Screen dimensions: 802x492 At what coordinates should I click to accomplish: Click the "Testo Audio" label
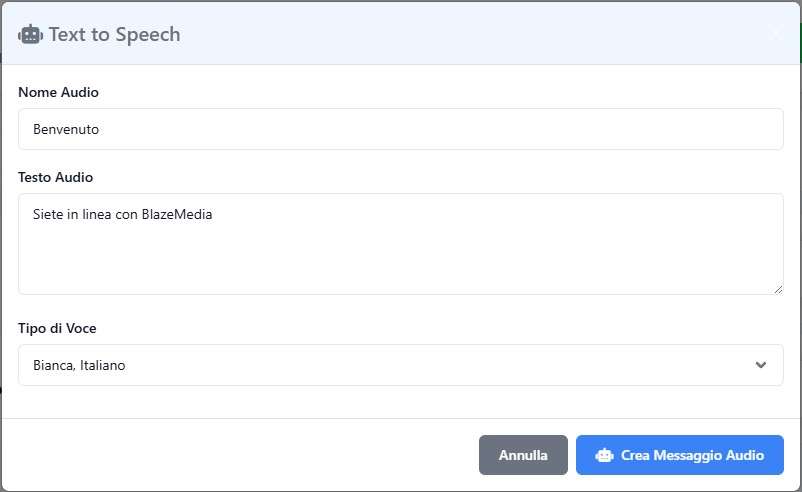click(x=55, y=177)
